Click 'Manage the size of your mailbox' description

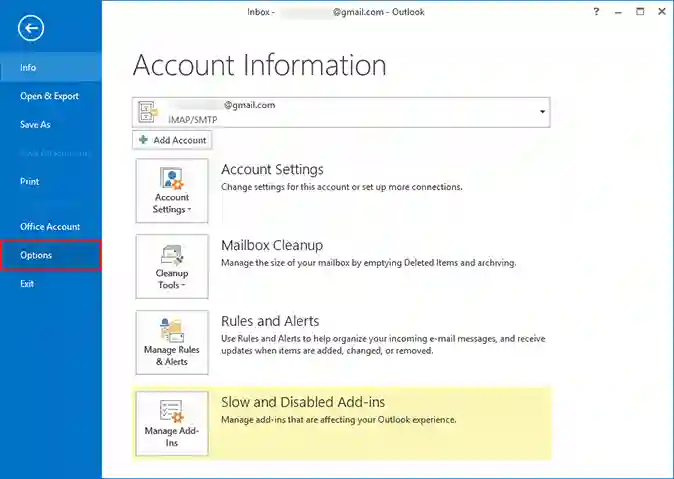(368, 263)
